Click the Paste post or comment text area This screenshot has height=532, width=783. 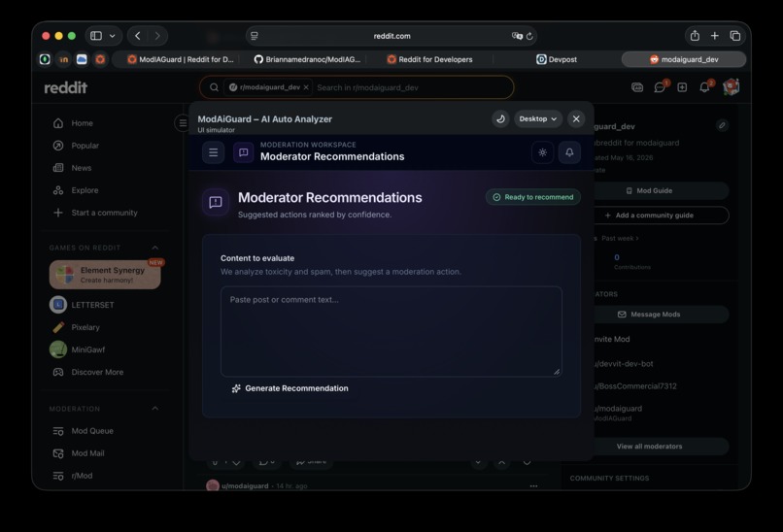pos(391,331)
